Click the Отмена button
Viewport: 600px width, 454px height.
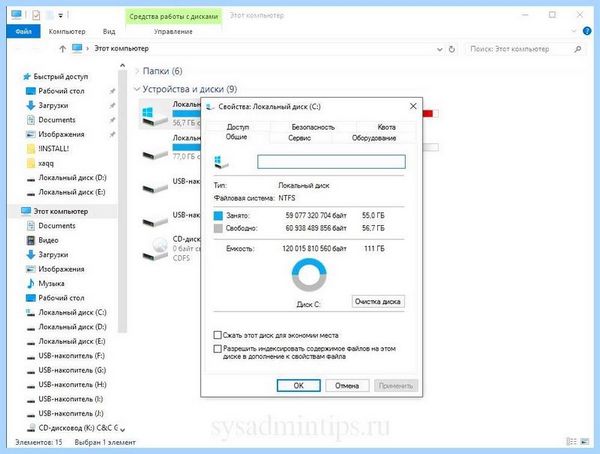(347, 385)
